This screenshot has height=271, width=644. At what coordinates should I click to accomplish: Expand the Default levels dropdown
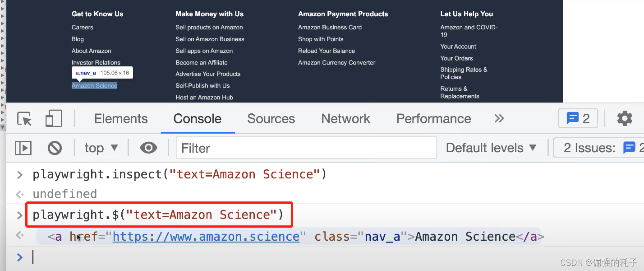(x=491, y=148)
